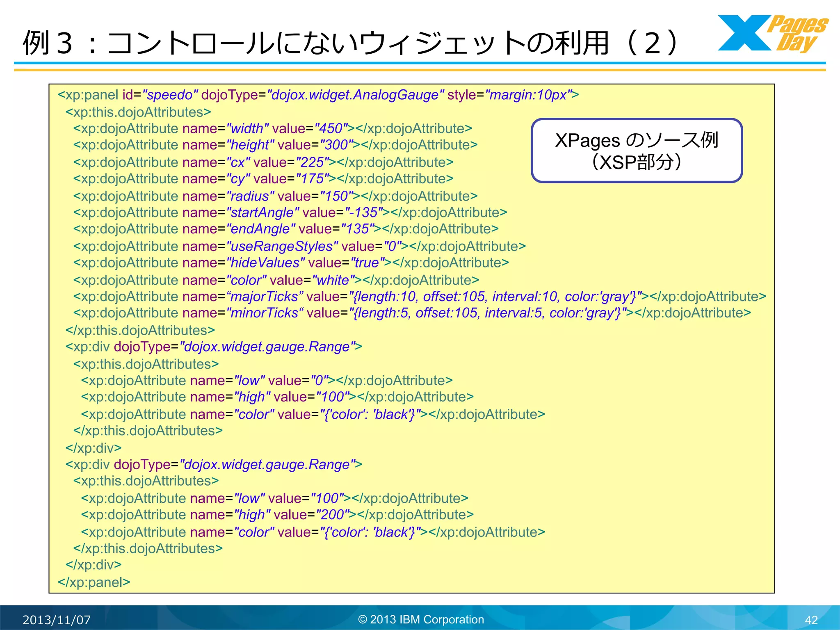This screenshot has height=630, width=840.
Task: Click the line name="high" value="100"
Action: pos(277,397)
